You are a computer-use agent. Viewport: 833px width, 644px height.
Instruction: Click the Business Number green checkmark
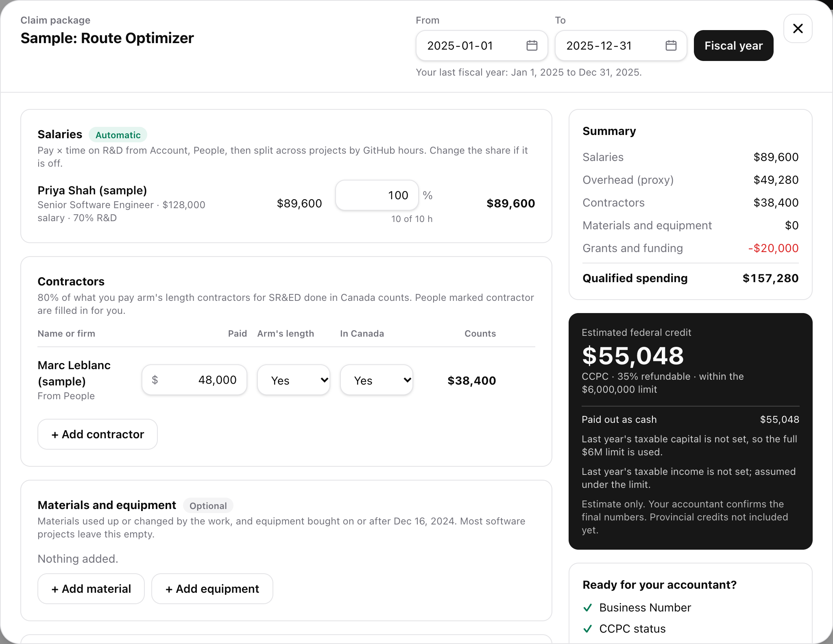coord(587,607)
